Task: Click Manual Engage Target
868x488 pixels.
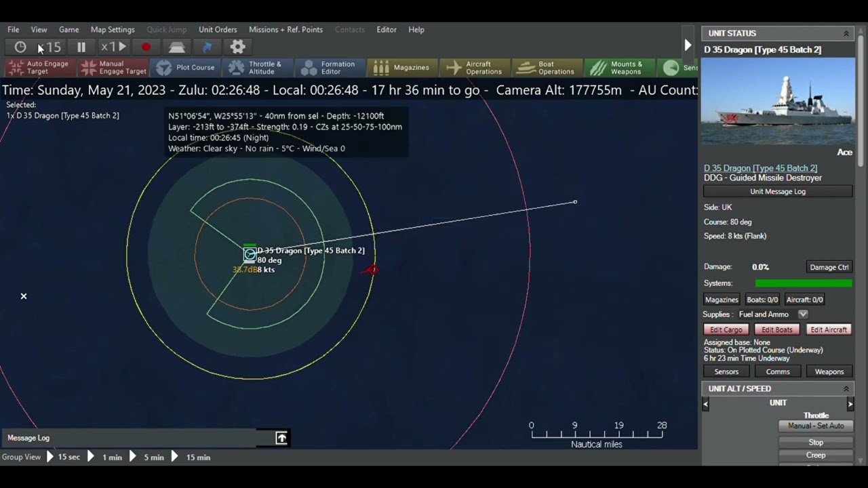Action: [x=114, y=67]
